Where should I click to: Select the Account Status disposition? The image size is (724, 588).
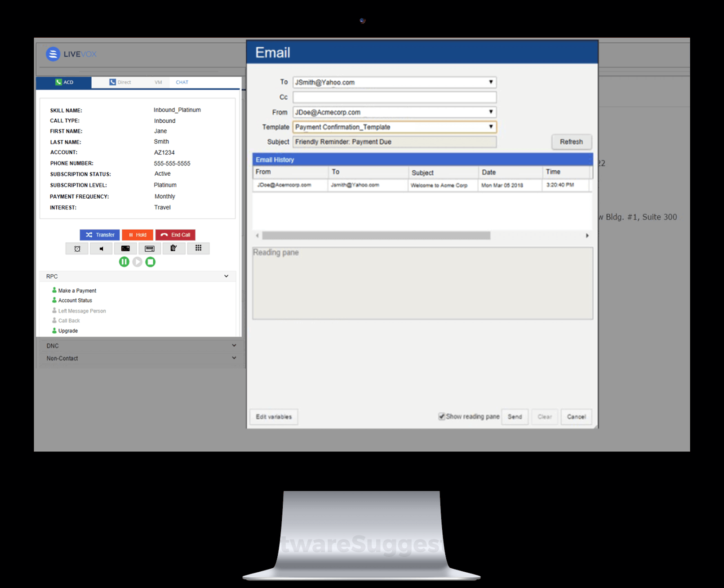click(x=75, y=300)
